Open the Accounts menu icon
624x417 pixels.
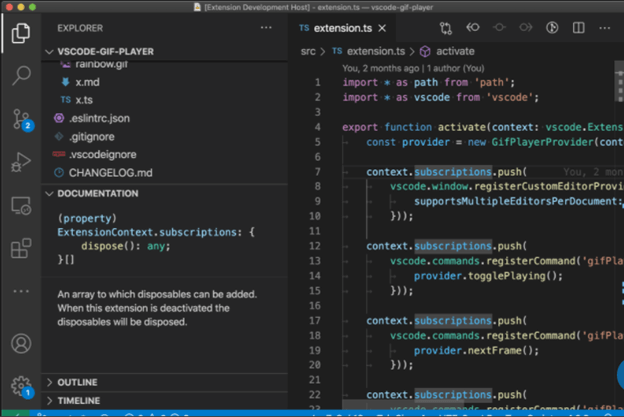[21, 343]
